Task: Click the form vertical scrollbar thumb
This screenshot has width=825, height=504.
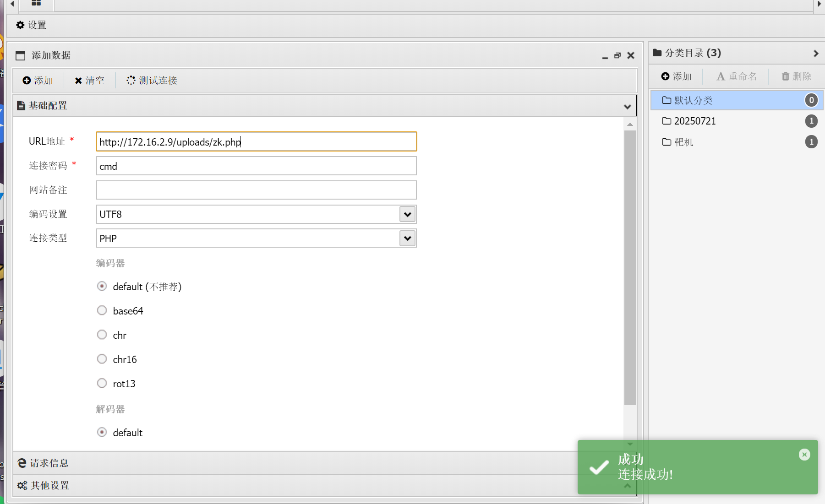Action: 630,268
